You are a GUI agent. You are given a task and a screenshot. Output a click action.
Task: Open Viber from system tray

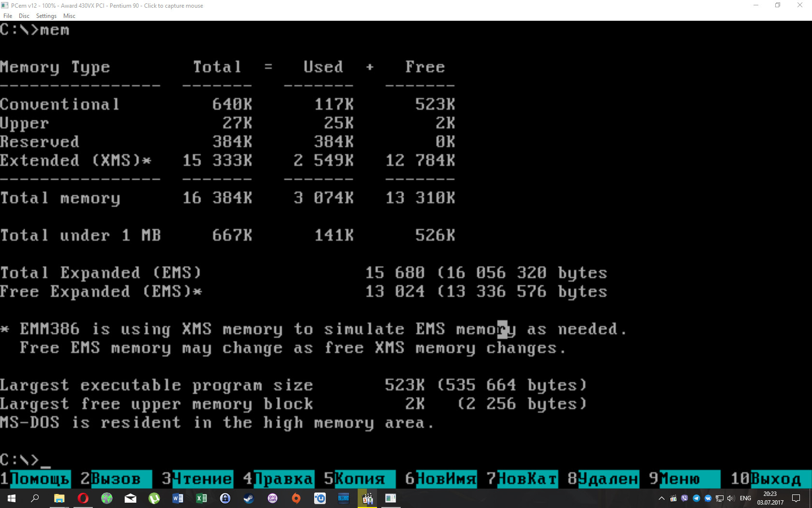pos(684,498)
